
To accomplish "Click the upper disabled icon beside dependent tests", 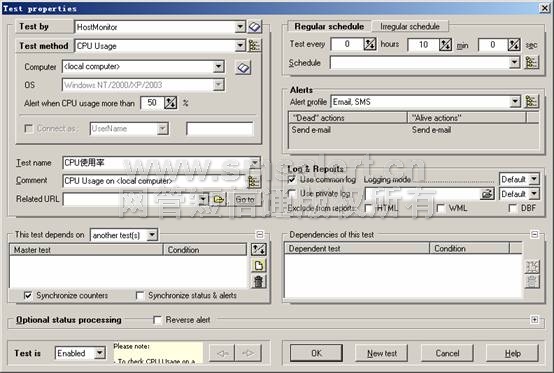I will [532, 267].
